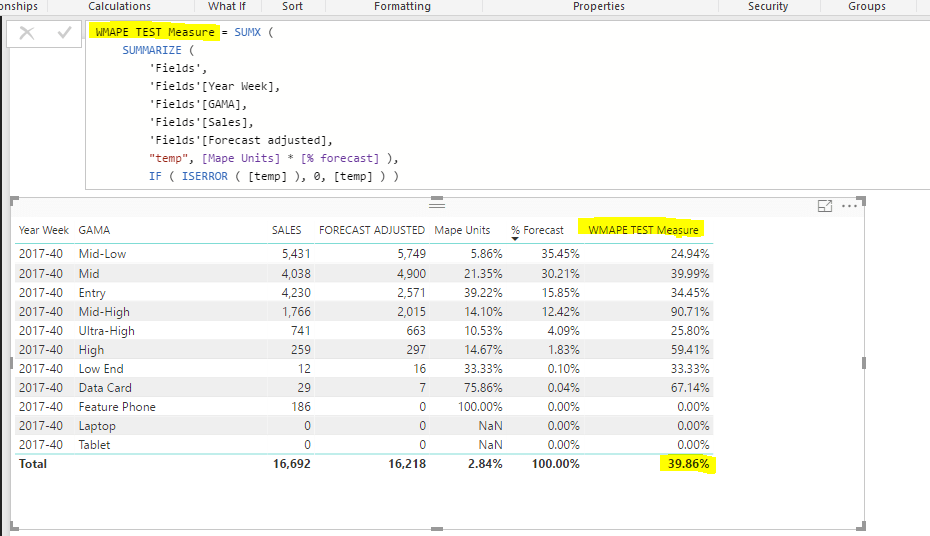Click into the DAX formula editor

508,104
